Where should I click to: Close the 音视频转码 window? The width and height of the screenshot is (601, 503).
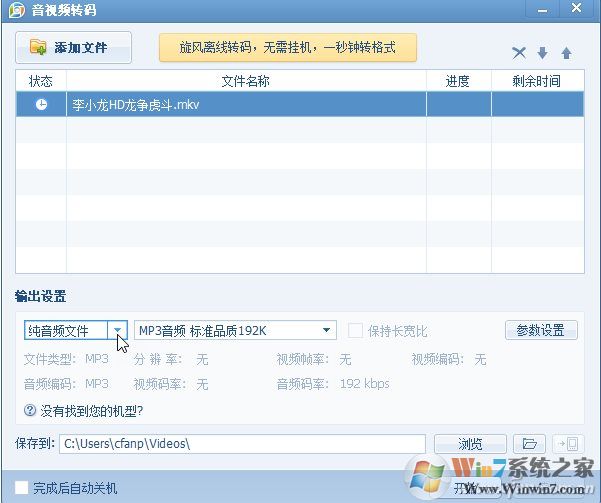576,8
